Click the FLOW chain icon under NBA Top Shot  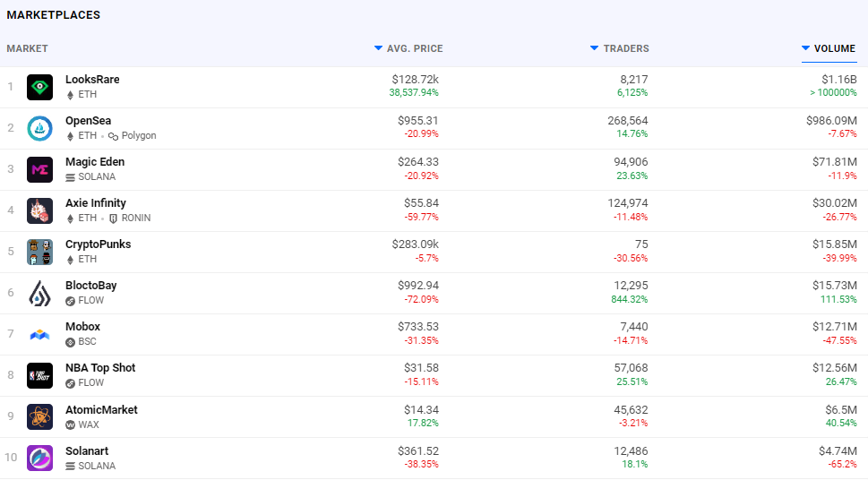click(70, 383)
